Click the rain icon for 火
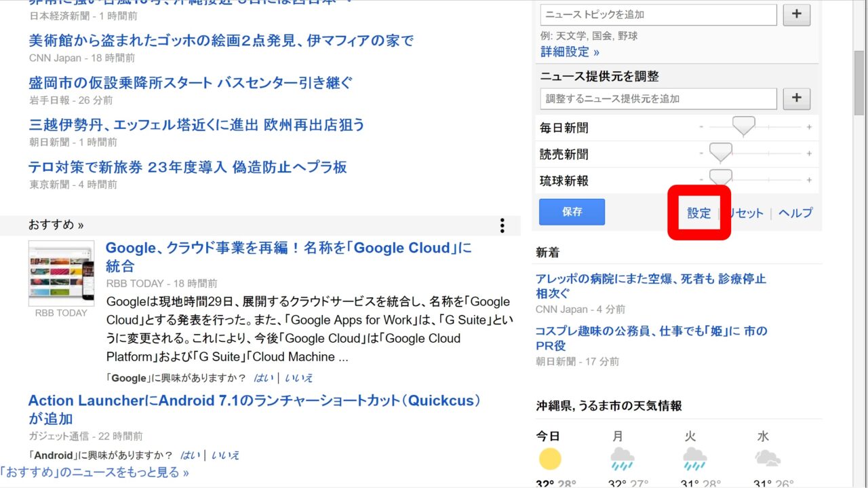 tap(695, 459)
